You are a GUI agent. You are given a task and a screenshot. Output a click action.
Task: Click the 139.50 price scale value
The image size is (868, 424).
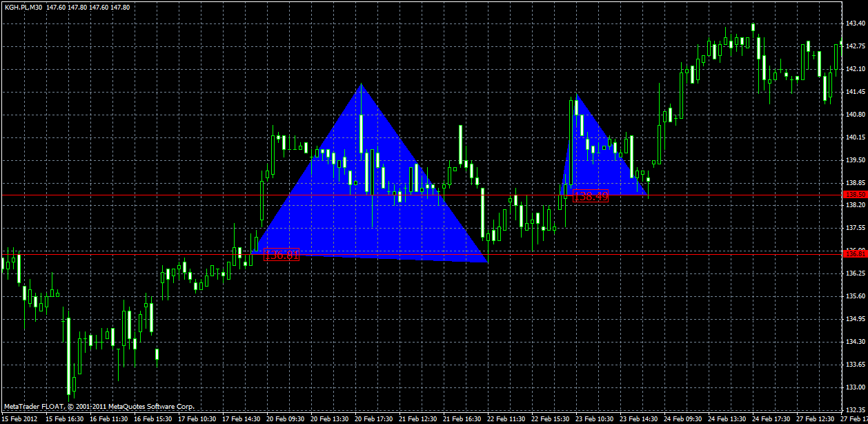856,160
